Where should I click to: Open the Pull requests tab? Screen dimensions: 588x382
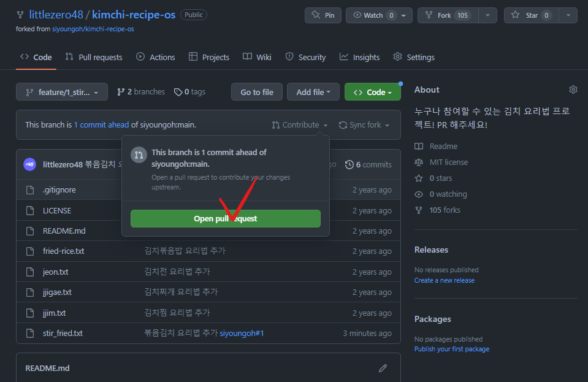click(94, 58)
